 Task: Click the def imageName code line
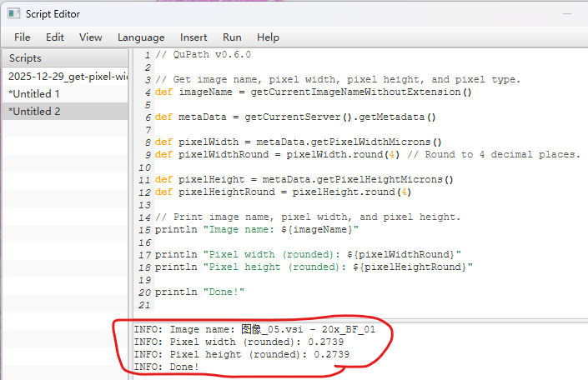313,92
